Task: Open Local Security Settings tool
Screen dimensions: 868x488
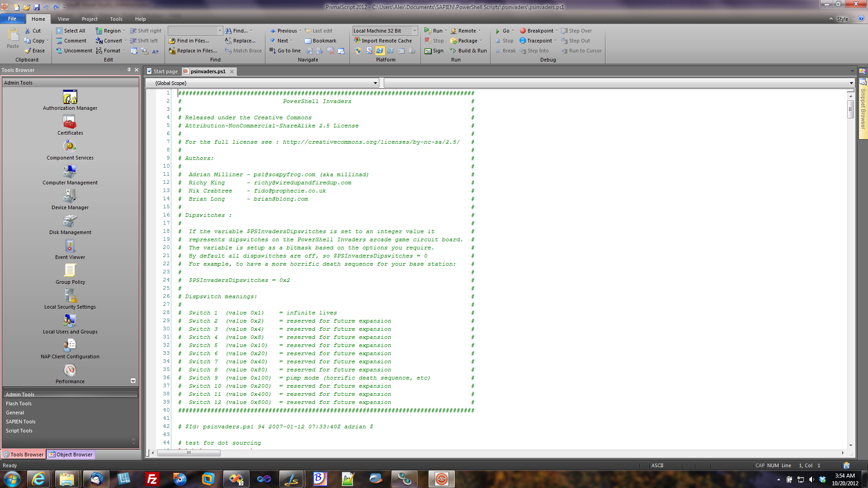Action: [x=70, y=299]
